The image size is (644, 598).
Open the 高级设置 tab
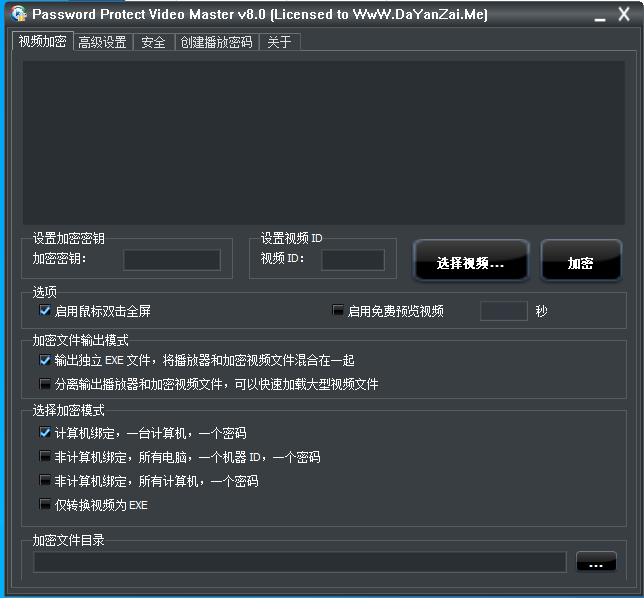tap(103, 42)
